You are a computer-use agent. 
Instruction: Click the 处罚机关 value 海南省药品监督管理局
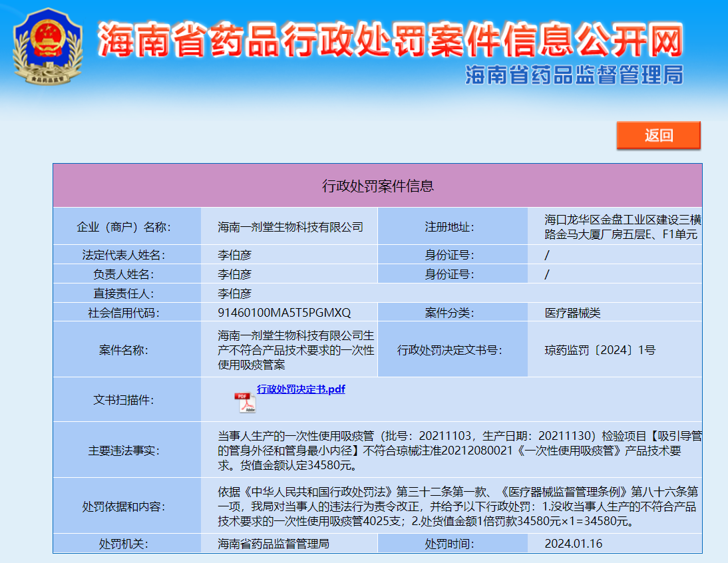273,544
